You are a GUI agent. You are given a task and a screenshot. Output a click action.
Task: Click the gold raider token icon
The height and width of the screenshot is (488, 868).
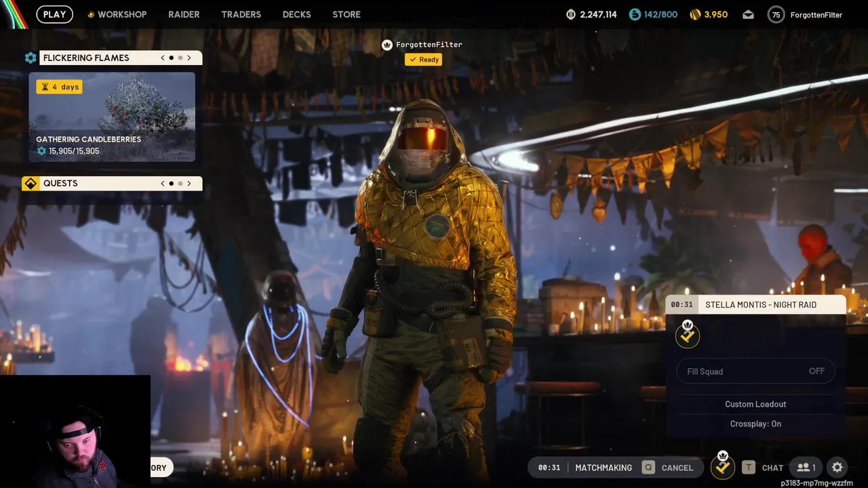click(x=695, y=14)
